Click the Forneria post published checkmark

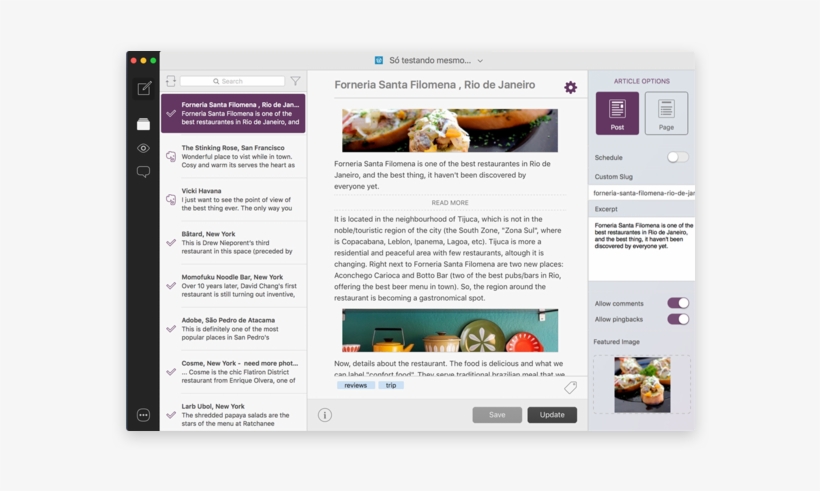click(171, 113)
